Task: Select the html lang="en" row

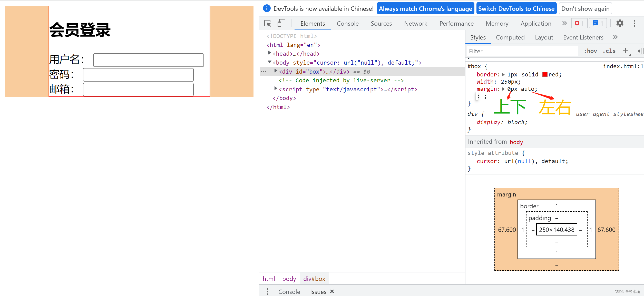Action: (293, 45)
